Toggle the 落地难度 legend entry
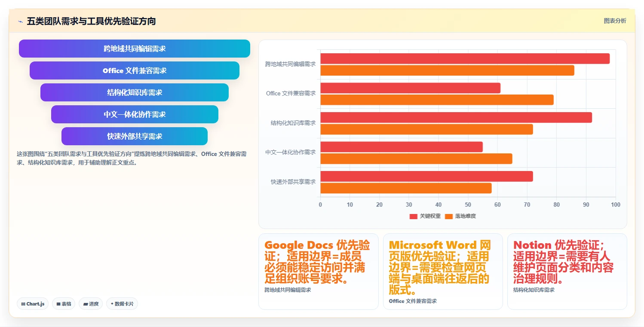 click(x=460, y=216)
